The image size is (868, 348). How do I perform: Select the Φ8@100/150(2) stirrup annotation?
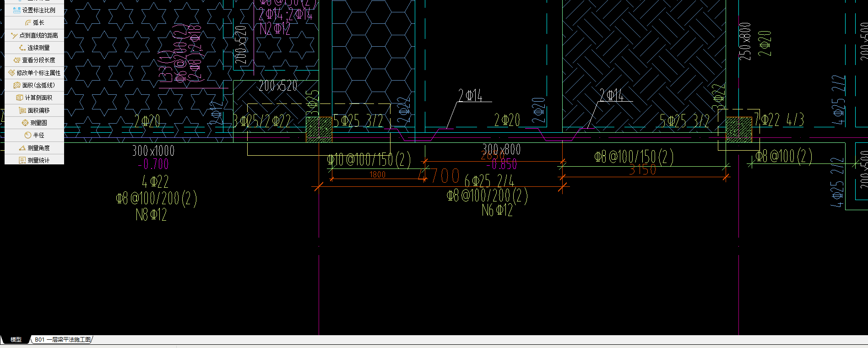[x=634, y=157]
